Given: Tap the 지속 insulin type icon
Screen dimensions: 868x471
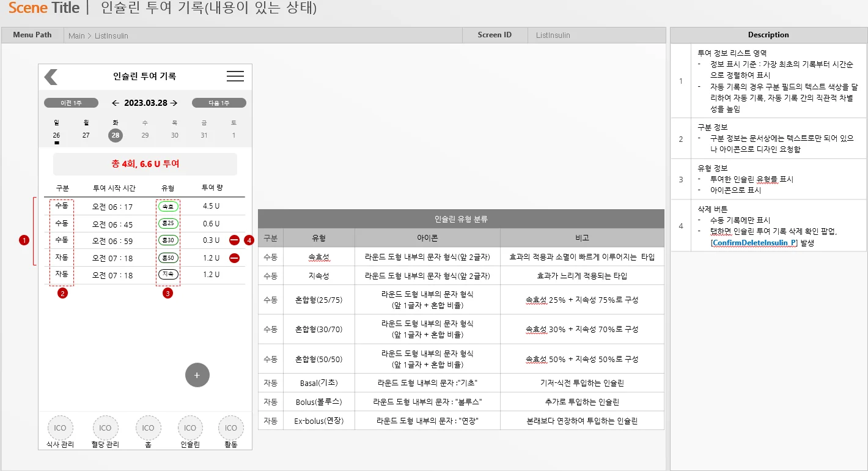Looking at the screenshot, I should point(168,275).
